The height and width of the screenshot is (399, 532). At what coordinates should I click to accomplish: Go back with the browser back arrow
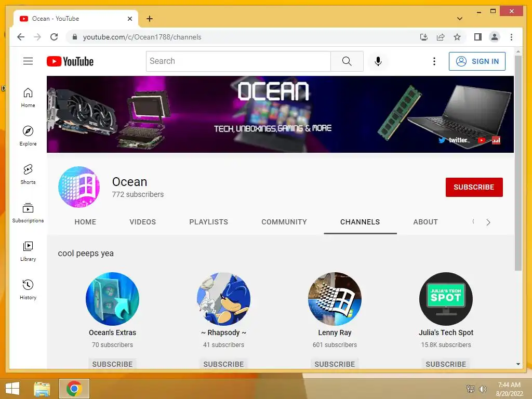21,37
